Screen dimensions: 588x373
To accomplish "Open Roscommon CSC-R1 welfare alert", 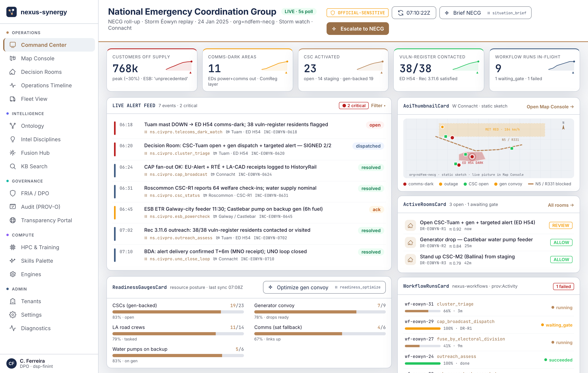I will [x=249, y=191].
